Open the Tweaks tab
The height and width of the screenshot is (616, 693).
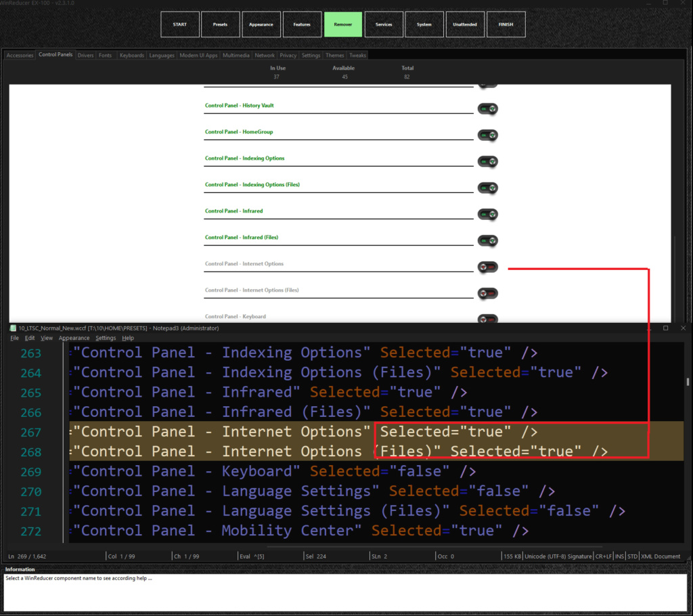pos(357,56)
